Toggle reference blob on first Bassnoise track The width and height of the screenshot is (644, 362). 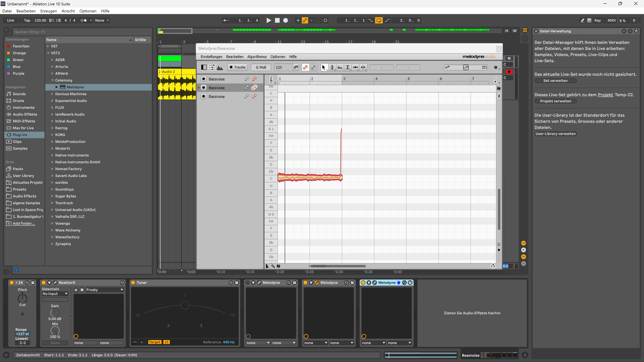[247, 79]
